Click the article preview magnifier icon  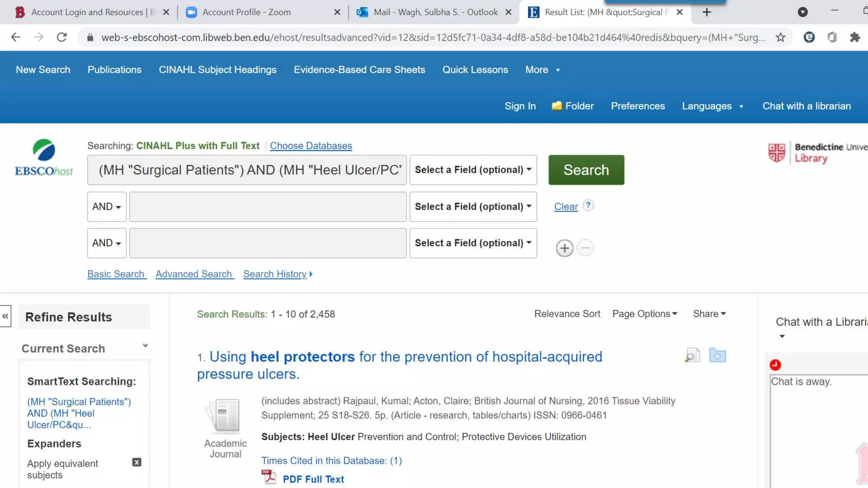pyautogui.click(x=692, y=355)
